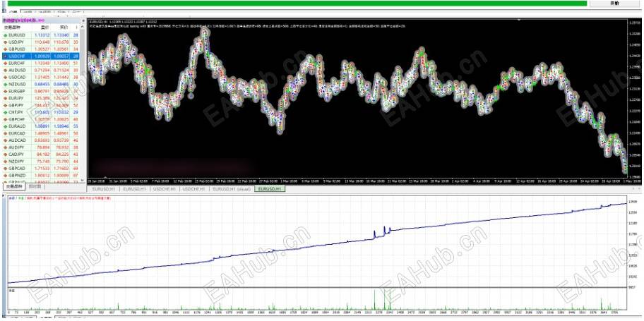Click EURUSD bid price 1.13312

point(42,35)
